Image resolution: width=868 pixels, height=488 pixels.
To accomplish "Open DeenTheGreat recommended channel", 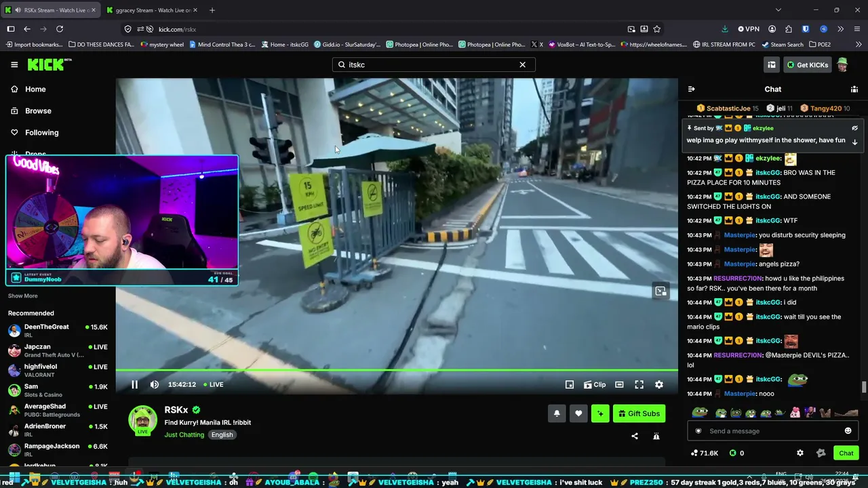I will pyautogui.click(x=58, y=330).
